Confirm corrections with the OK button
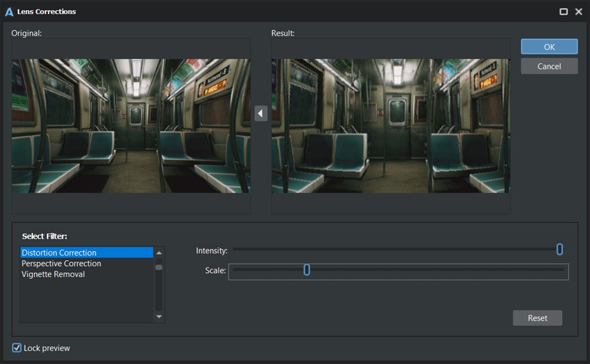Image resolution: width=590 pixels, height=364 pixels. pyautogui.click(x=549, y=47)
